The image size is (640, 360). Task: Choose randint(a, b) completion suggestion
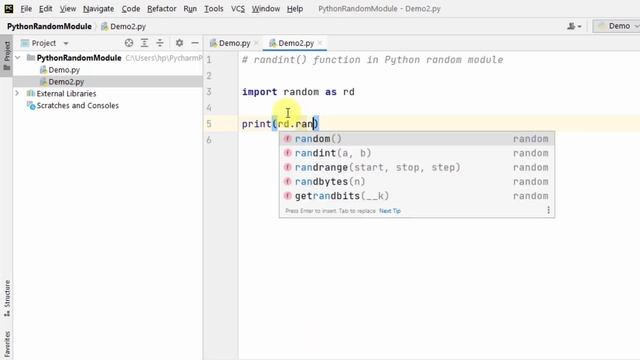(x=417, y=153)
